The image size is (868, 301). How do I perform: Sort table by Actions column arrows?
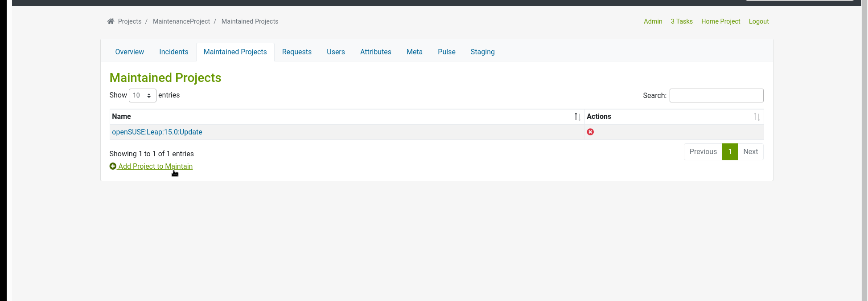(757, 117)
